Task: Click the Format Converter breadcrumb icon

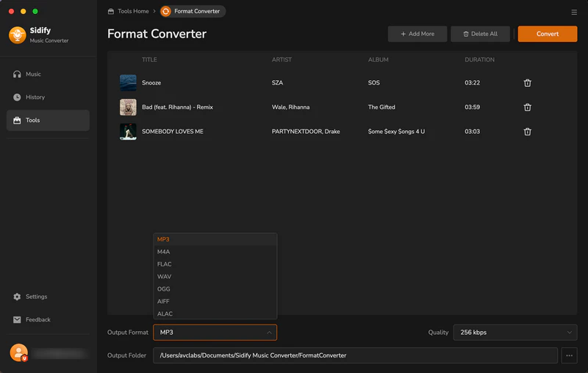Action: [165, 11]
